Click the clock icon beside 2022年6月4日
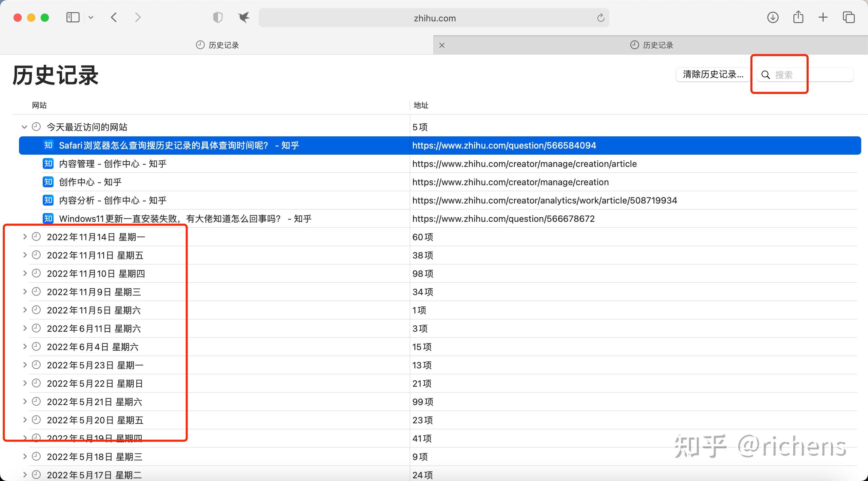Screen dimensions: 868x481 click(36, 347)
